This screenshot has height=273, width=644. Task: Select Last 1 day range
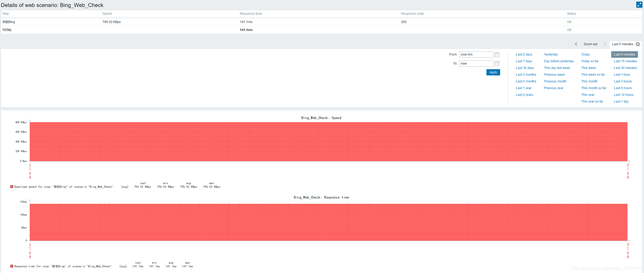[621, 102]
